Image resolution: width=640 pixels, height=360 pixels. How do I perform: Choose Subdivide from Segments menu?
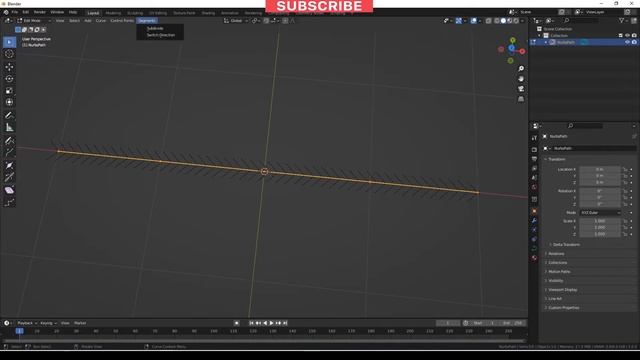155,28
